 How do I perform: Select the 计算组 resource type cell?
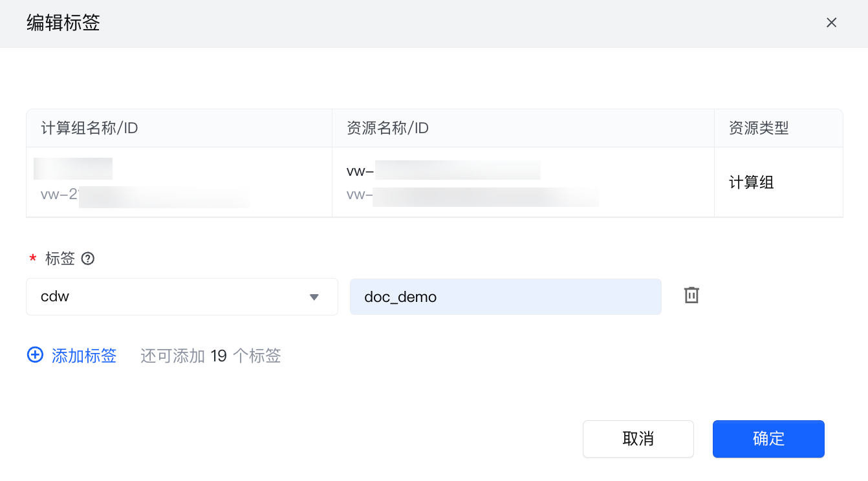pos(751,182)
